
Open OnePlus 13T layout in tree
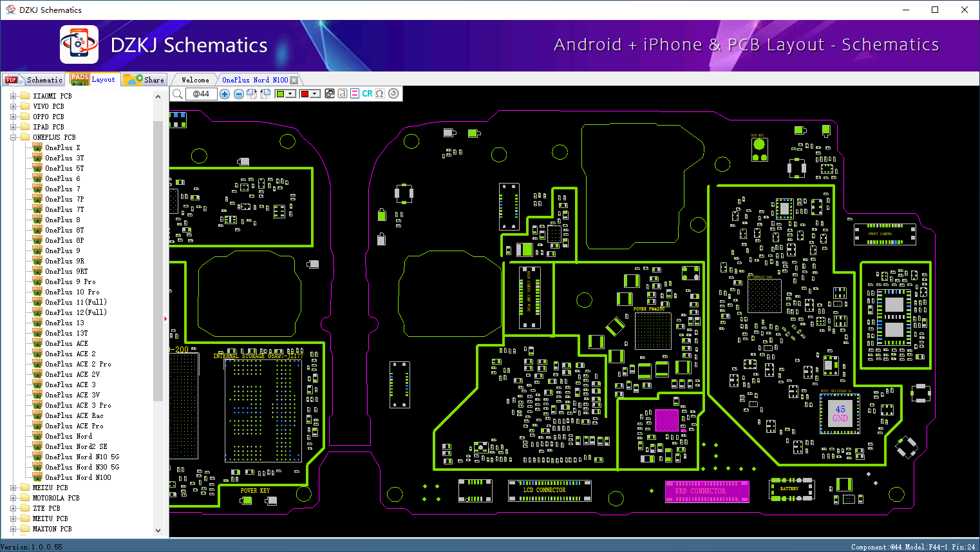pyautogui.click(x=66, y=333)
